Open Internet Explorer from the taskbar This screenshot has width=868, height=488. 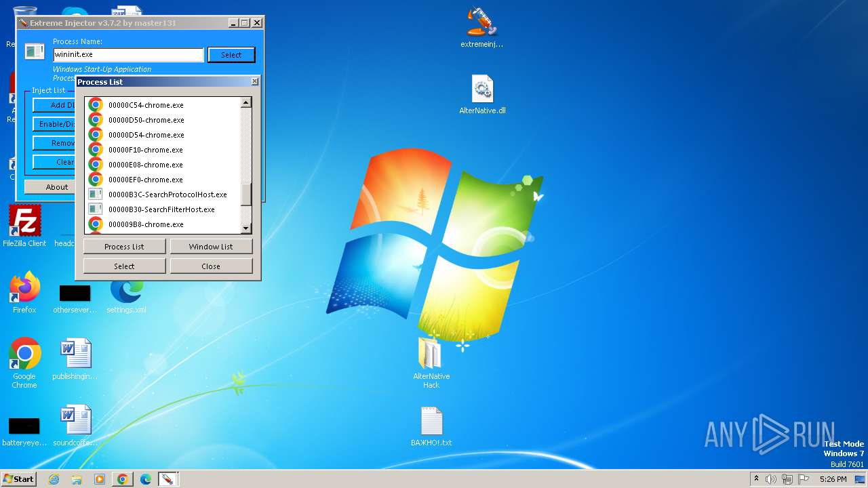(x=54, y=479)
